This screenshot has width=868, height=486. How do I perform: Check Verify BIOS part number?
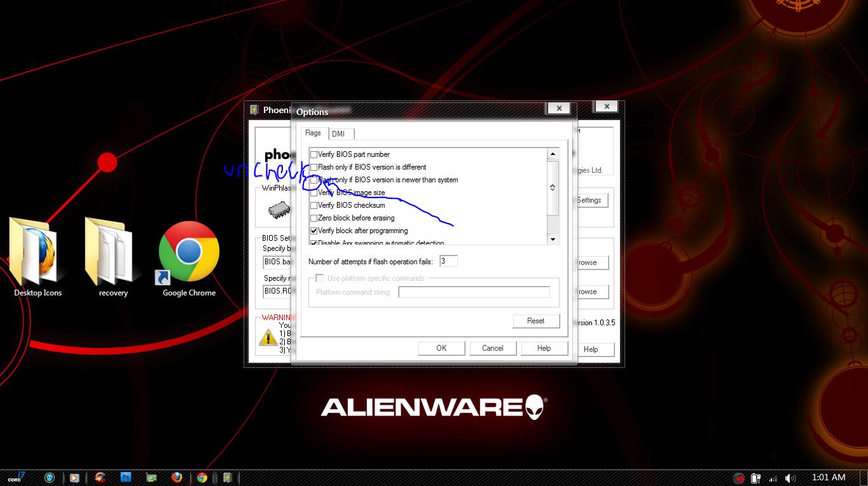point(313,154)
